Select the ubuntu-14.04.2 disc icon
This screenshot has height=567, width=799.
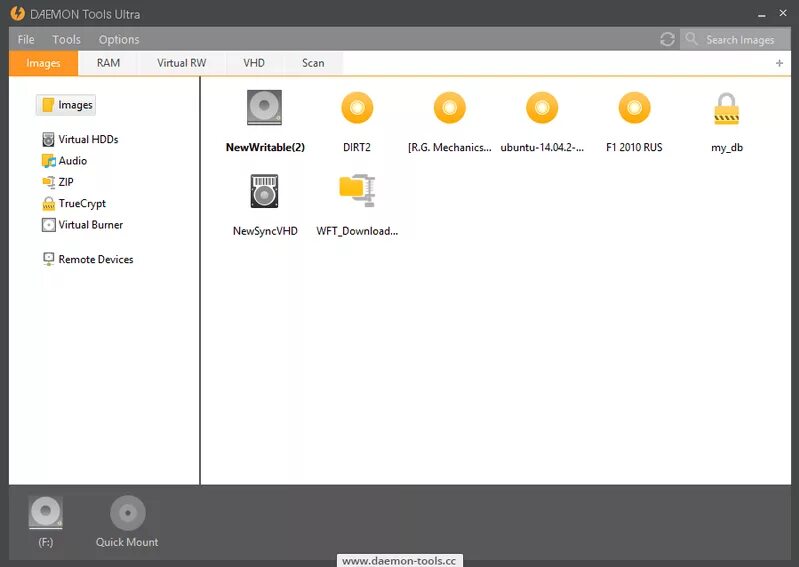[542, 107]
